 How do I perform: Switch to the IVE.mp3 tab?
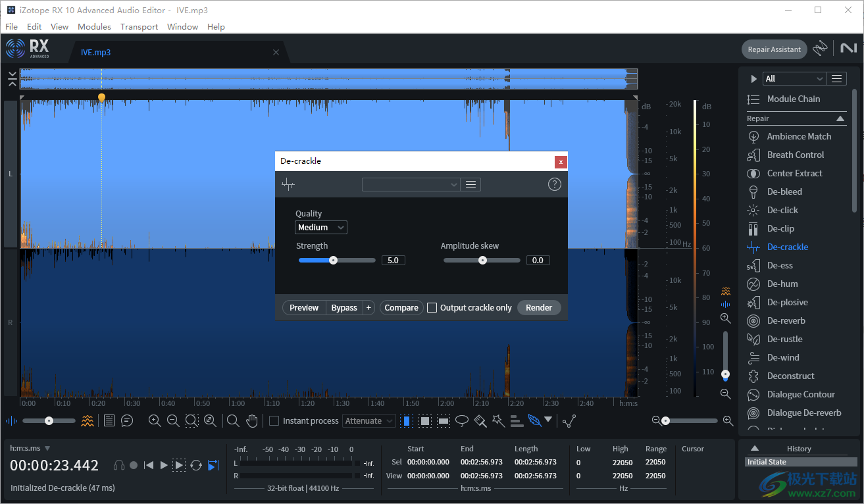coord(95,51)
